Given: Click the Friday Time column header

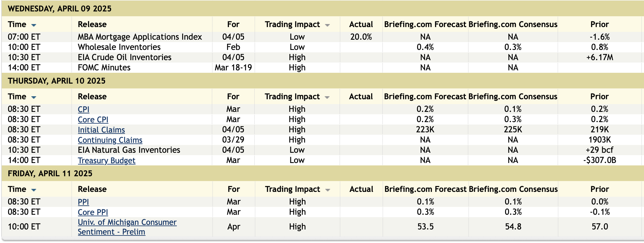Looking at the screenshot, I should pyautogui.click(x=17, y=189).
